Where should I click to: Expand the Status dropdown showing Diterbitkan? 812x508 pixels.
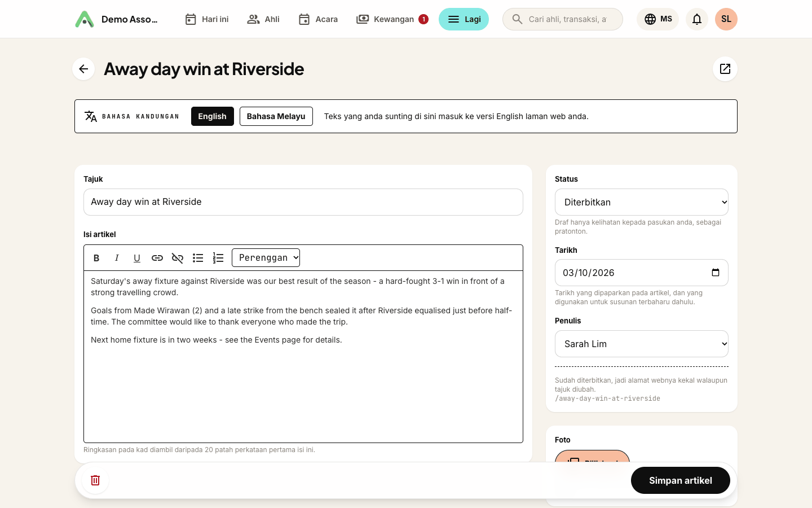click(x=642, y=202)
